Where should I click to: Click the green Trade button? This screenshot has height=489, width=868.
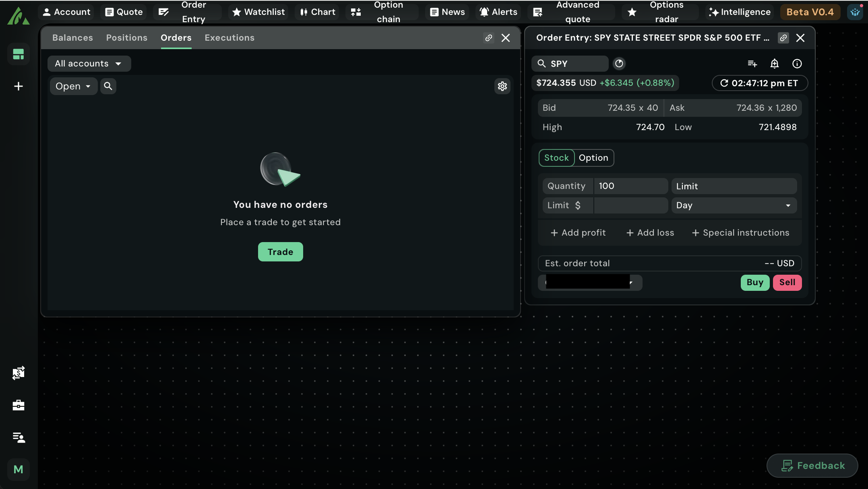(281, 252)
